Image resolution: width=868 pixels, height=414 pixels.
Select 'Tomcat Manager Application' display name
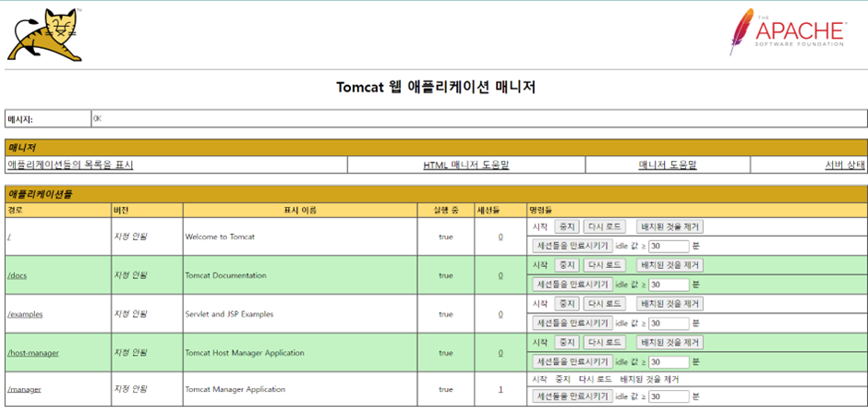(235, 390)
